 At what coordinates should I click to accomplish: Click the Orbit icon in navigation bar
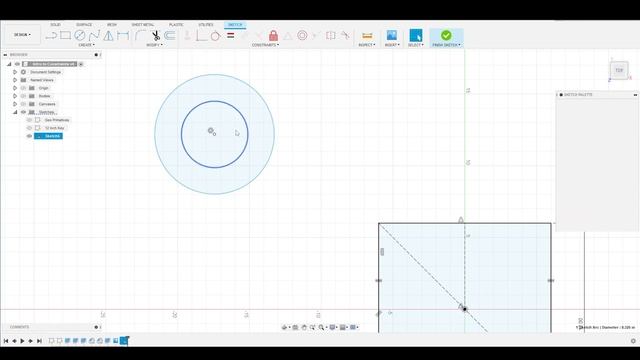coord(284,327)
